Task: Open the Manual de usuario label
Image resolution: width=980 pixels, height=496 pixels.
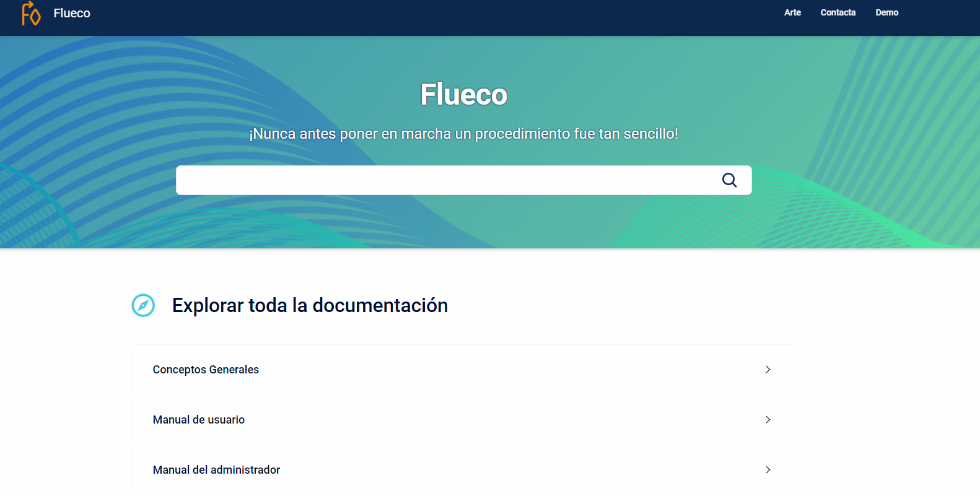Action: coord(199,420)
